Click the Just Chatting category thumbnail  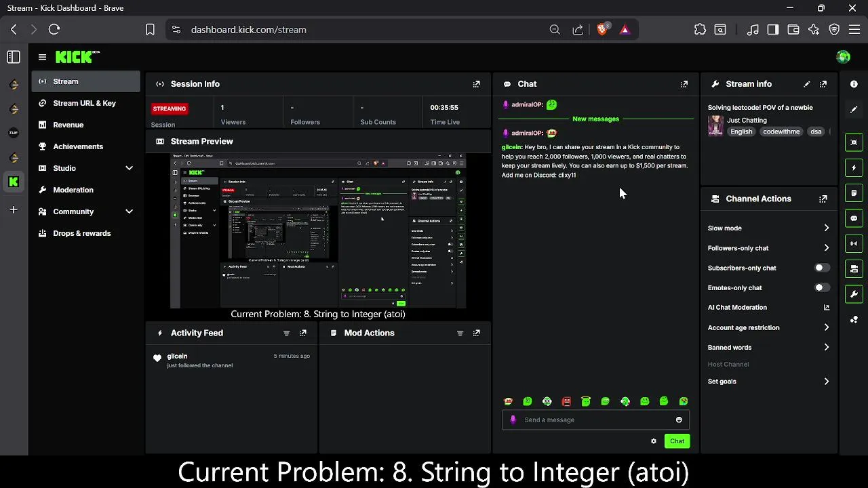click(x=715, y=125)
